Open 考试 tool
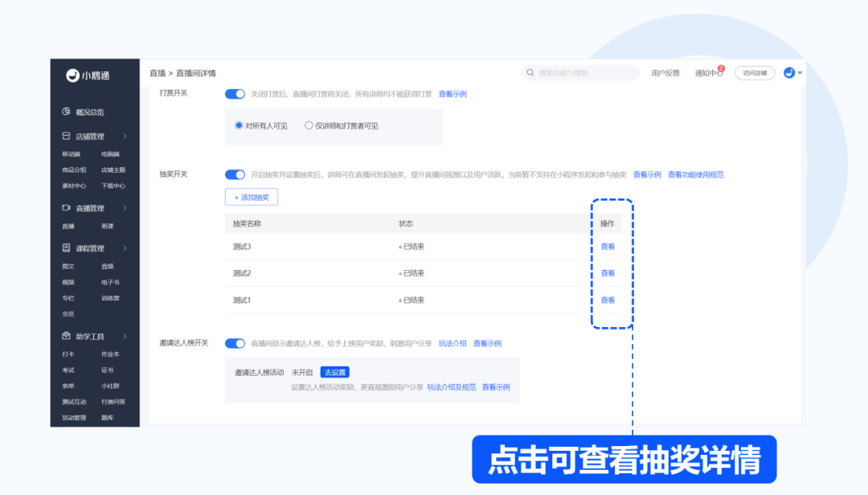Viewport: 868px width, 495px height. coord(68,370)
